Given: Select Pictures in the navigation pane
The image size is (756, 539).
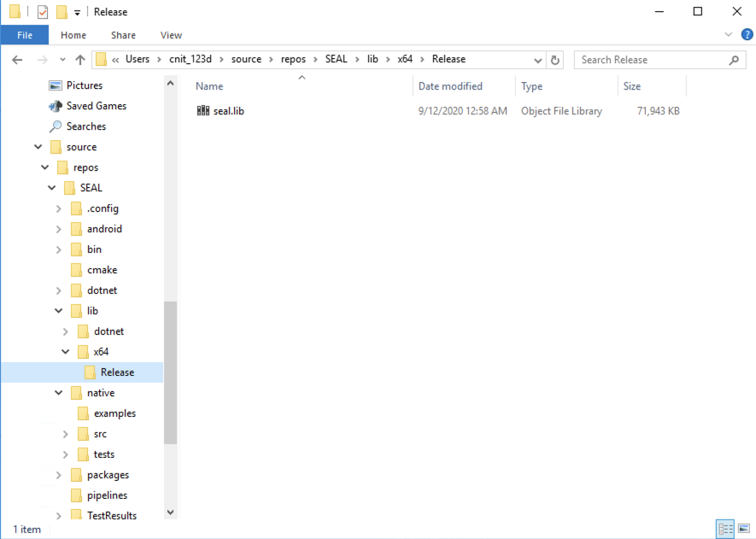Looking at the screenshot, I should tap(85, 85).
